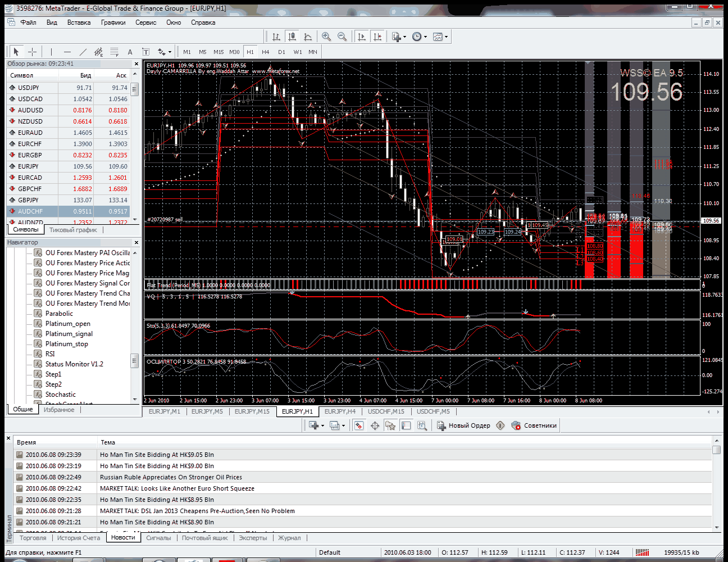Open the USDCHF,M15 chart tab
The height and width of the screenshot is (562, 728).
pyautogui.click(x=386, y=411)
